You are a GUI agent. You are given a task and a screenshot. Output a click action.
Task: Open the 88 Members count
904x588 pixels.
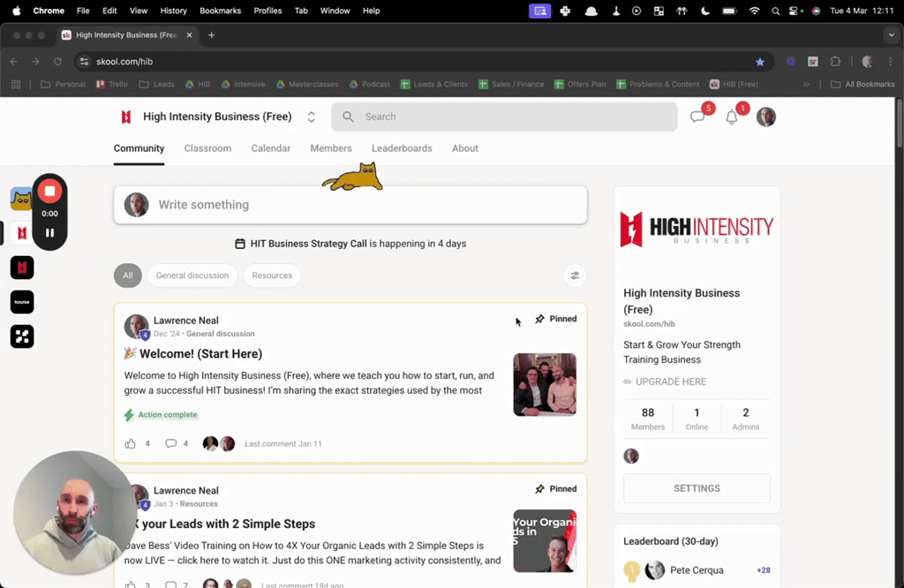pos(647,419)
